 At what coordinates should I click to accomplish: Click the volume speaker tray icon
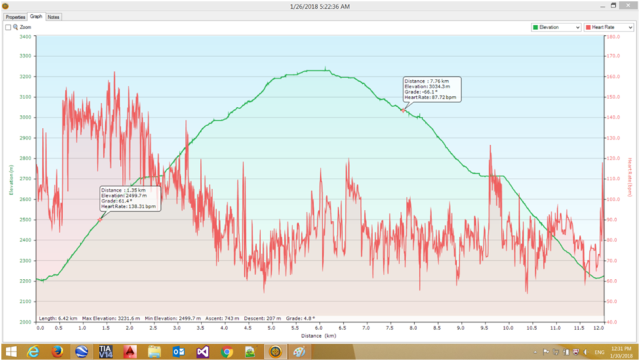tap(586, 352)
